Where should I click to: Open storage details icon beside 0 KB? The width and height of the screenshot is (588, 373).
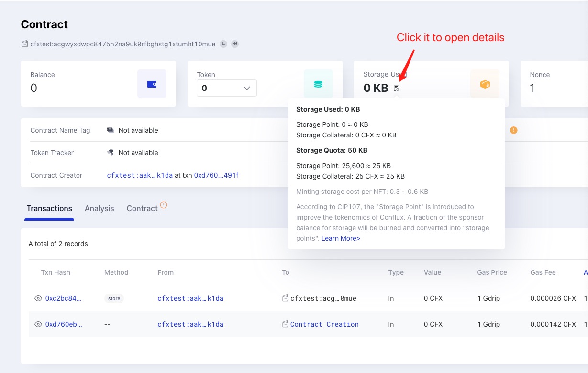point(396,88)
